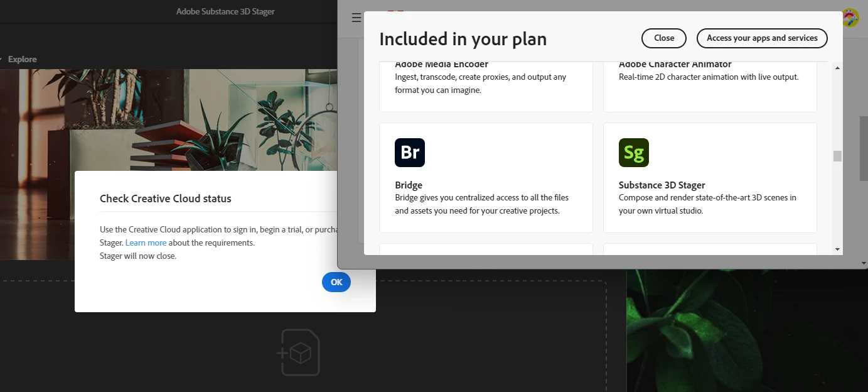This screenshot has width=868, height=392.
Task: Click the Compose and render 3D scenes description
Action: 707,204
